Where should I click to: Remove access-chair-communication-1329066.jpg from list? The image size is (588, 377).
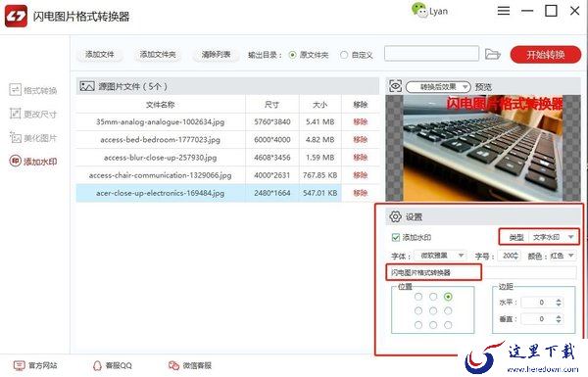[x=360, y=175]
